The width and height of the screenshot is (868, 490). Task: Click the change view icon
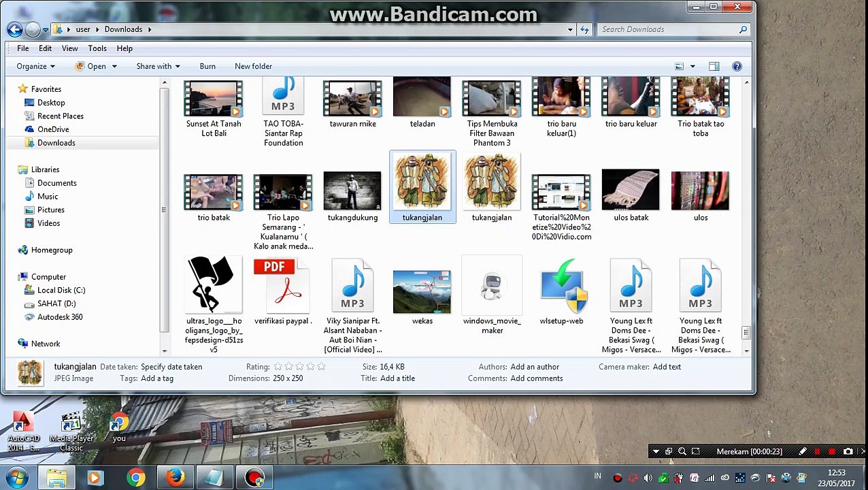pos(679,66)
